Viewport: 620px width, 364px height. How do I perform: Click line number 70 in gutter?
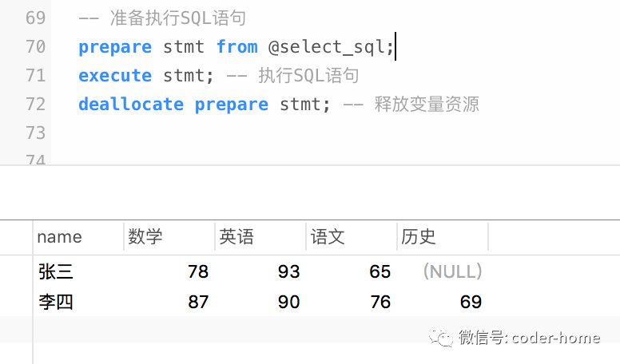click(x=35, y=47)
